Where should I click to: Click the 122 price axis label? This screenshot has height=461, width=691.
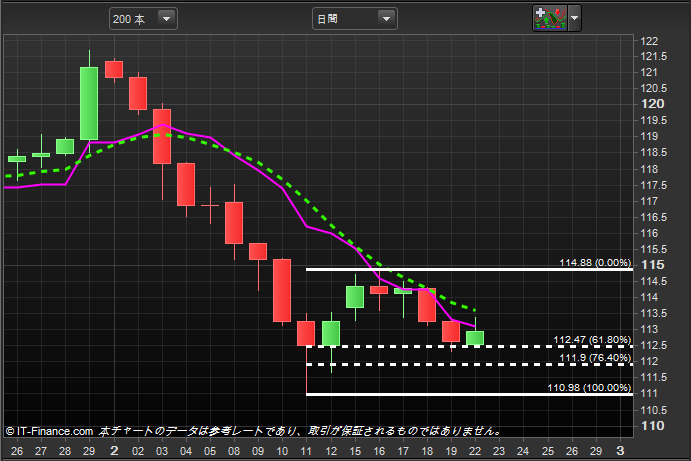(x=649, y=41)
